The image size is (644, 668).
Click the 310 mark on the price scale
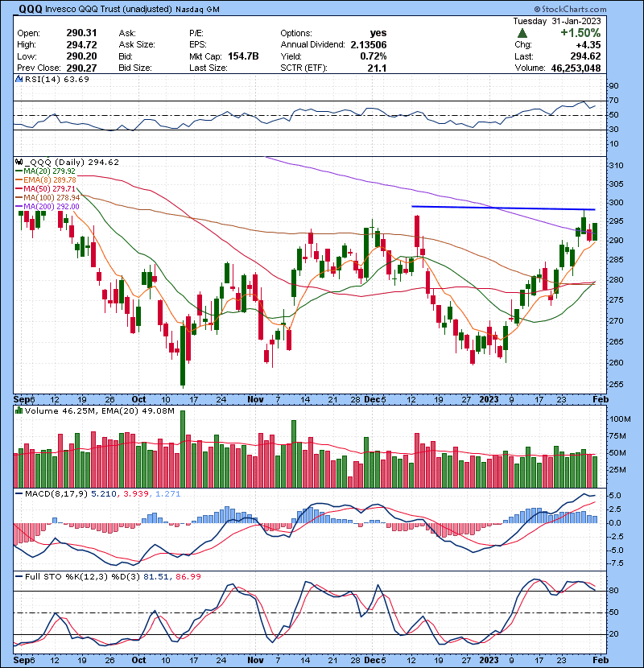click(617, 166)
